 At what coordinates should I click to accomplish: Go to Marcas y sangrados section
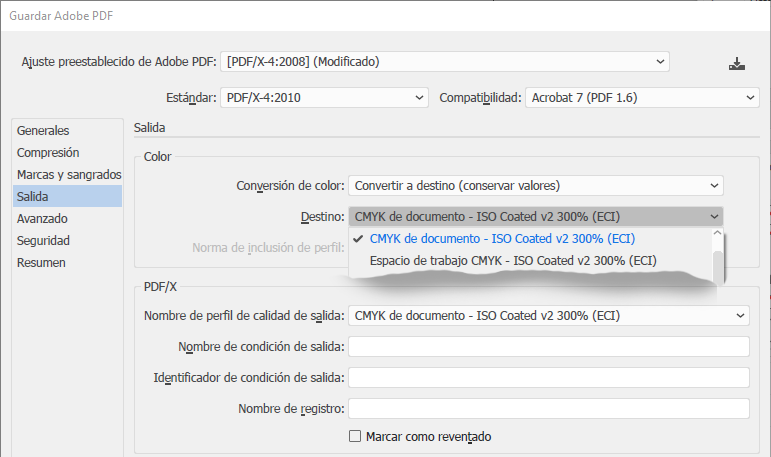click(x=67, y=175)
